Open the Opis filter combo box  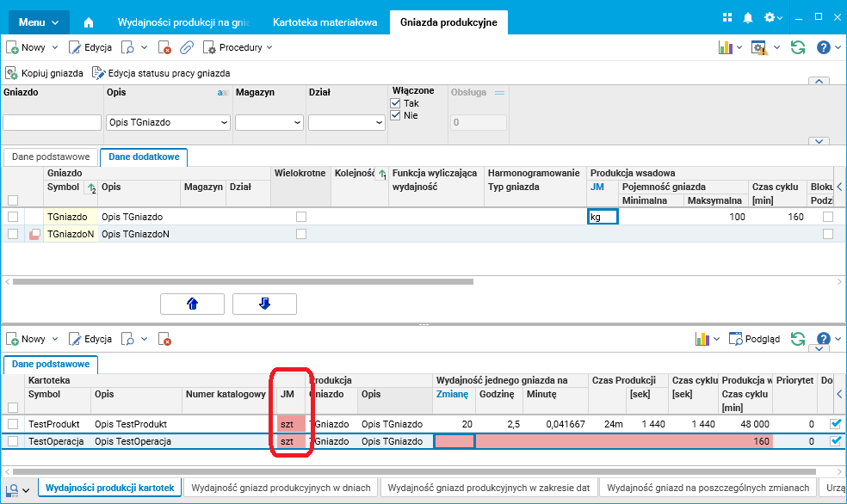pyautogui.click(x=168, y=122)
